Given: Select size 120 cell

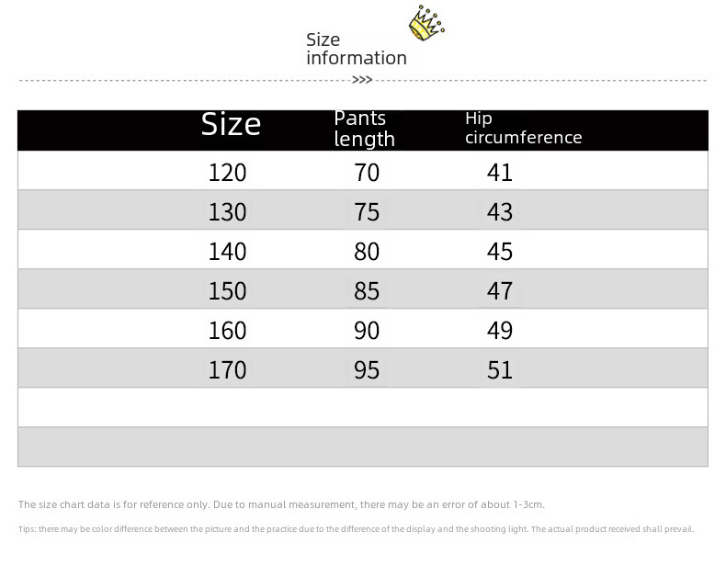Looking at the screenshot, I should (227, 173).
